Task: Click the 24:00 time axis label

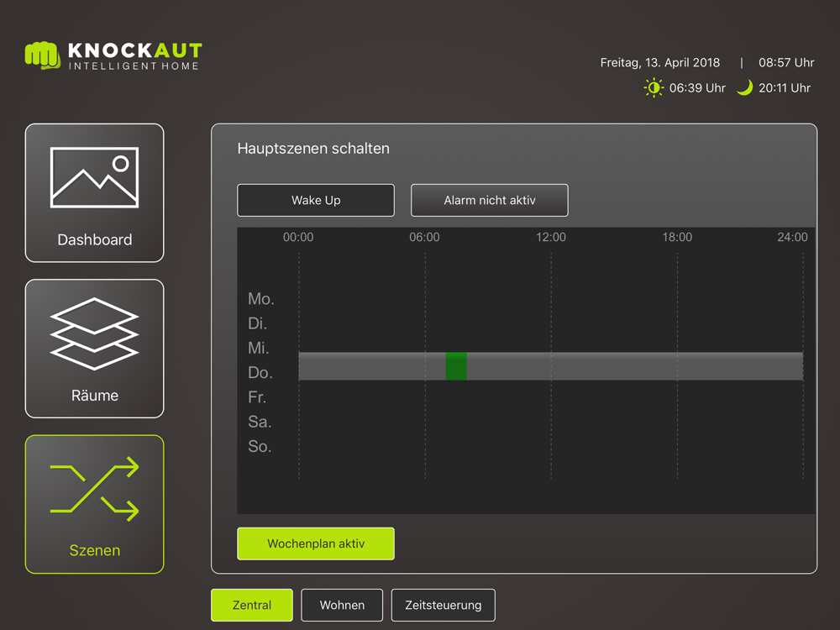Action: (x=792, y=238)
